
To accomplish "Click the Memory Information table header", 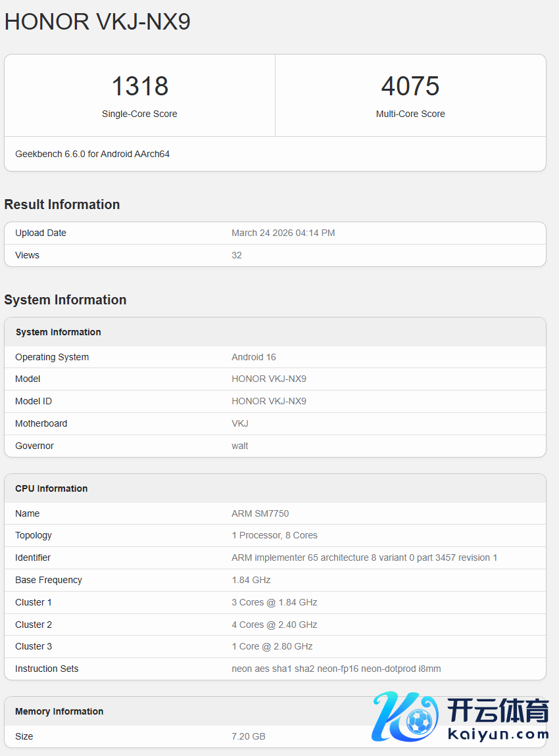I will [x=59, y=711].
